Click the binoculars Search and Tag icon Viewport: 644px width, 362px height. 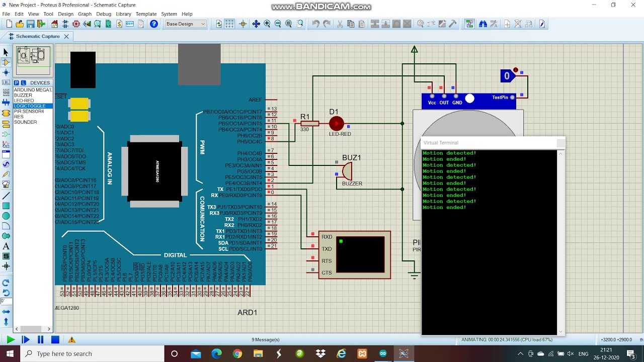click(482, 24)
